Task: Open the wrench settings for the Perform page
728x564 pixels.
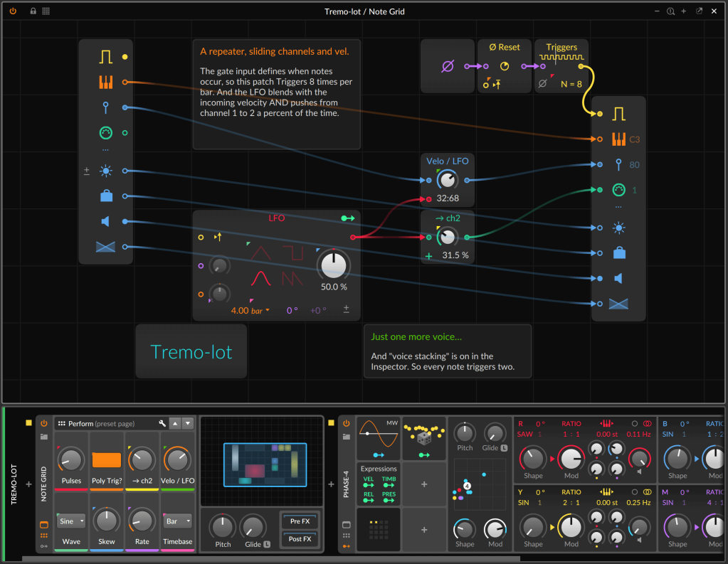Action: [162, 423]
